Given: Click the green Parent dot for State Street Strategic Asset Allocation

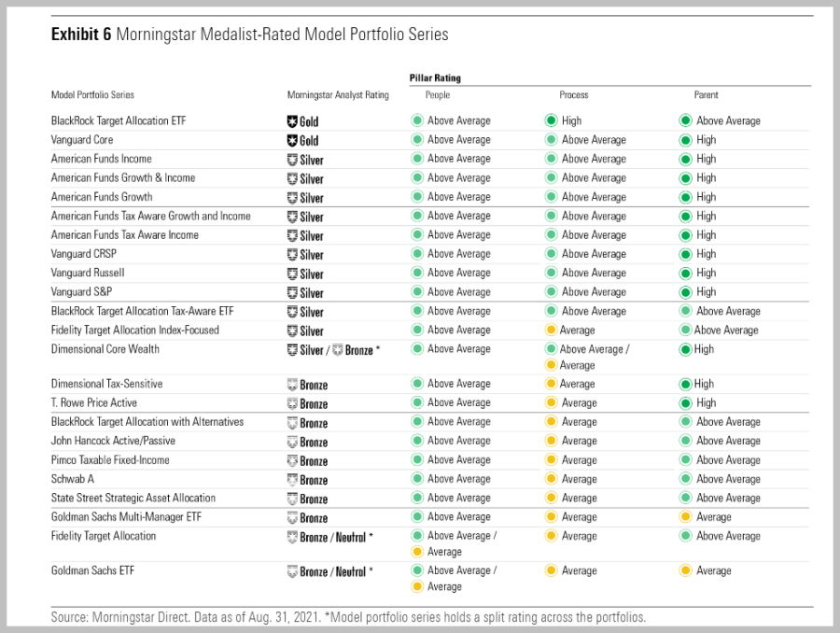Looking at the screenshot, I should pos(685,498).
